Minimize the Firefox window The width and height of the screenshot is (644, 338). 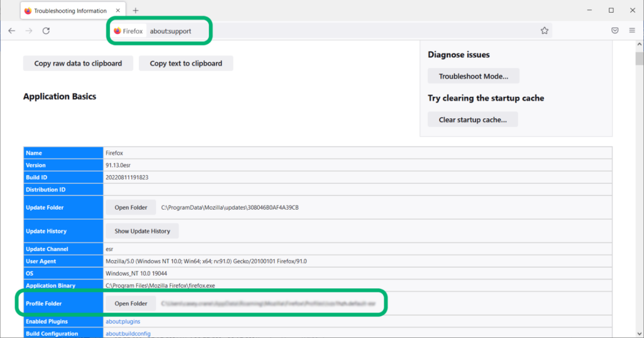click(589, 10)
